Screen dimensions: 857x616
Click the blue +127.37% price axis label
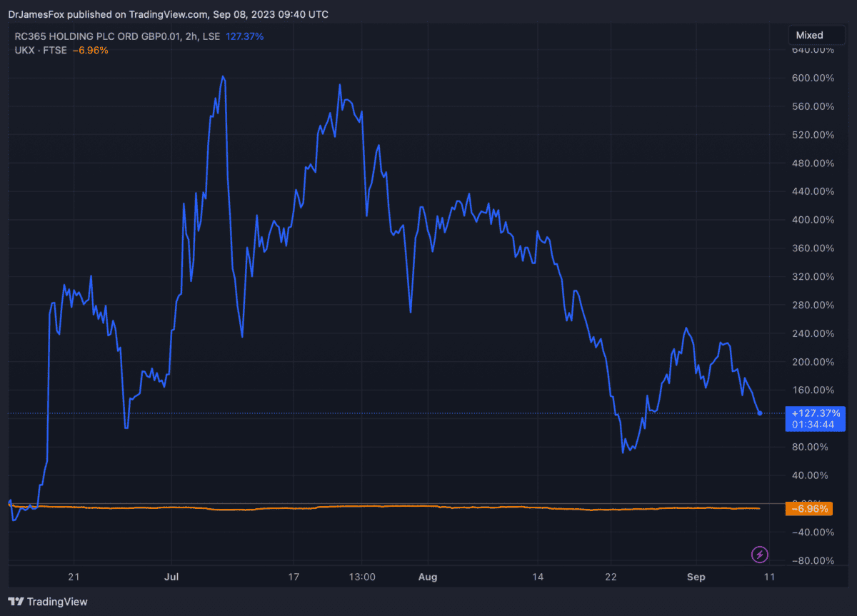pos(814,413)
